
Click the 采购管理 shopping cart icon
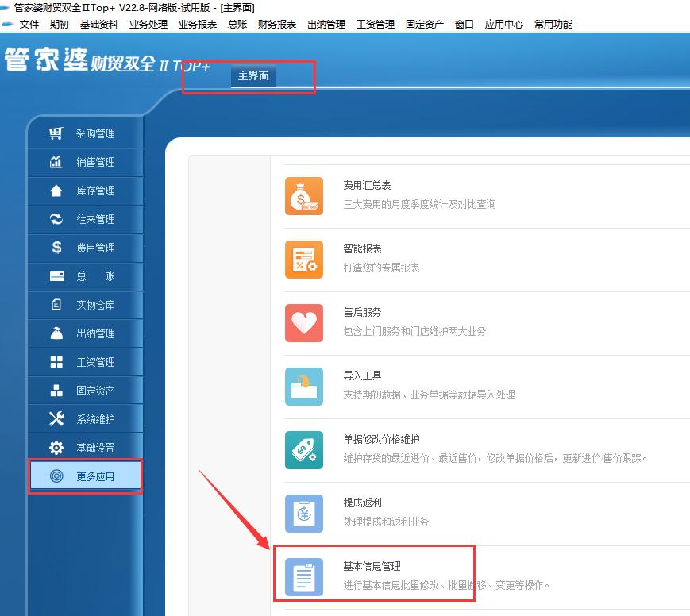coord(56,133)
